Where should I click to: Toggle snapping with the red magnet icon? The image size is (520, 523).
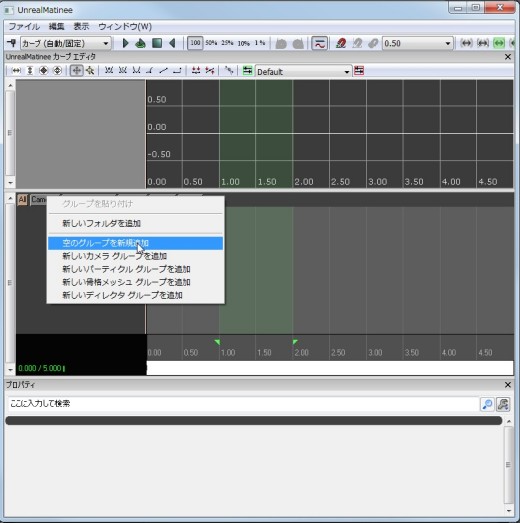coord(341,43)
